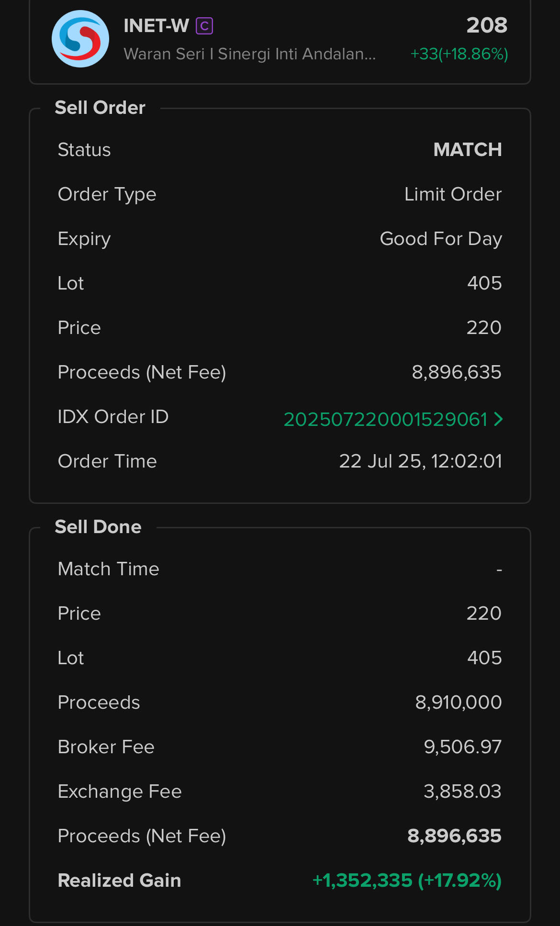Tap the Proceeds 8,910,000 value

coord(458,703)
